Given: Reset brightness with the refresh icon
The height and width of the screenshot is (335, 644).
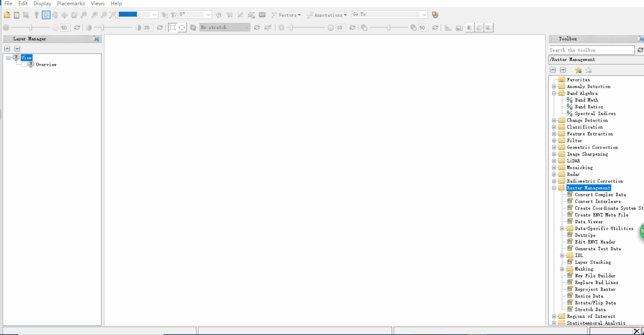Looking at the screenshot, I should click(x=77, y=28).
